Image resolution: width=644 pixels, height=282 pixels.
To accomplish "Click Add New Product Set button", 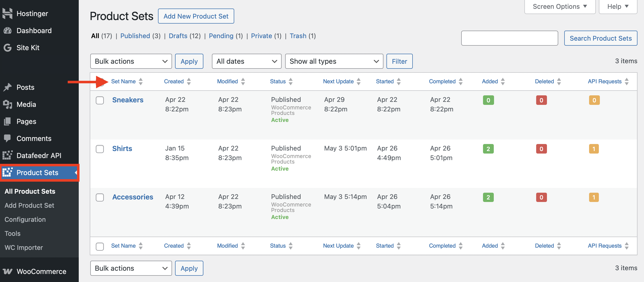I will tap(196, 16).
